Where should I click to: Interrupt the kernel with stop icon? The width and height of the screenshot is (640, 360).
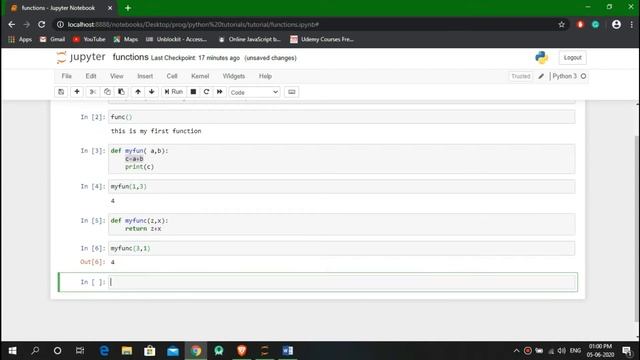[x=193, y=92]
